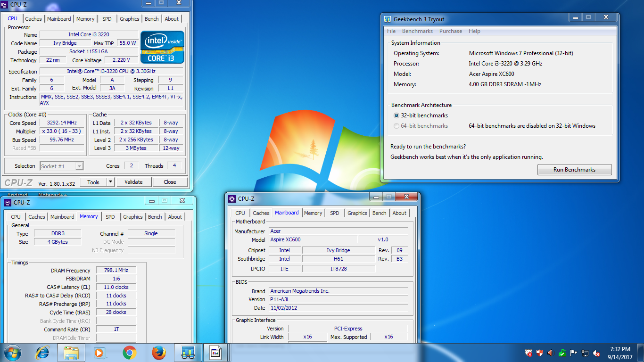Click the Channel # Single value
The image size is (644, 362).
(151, 233)
